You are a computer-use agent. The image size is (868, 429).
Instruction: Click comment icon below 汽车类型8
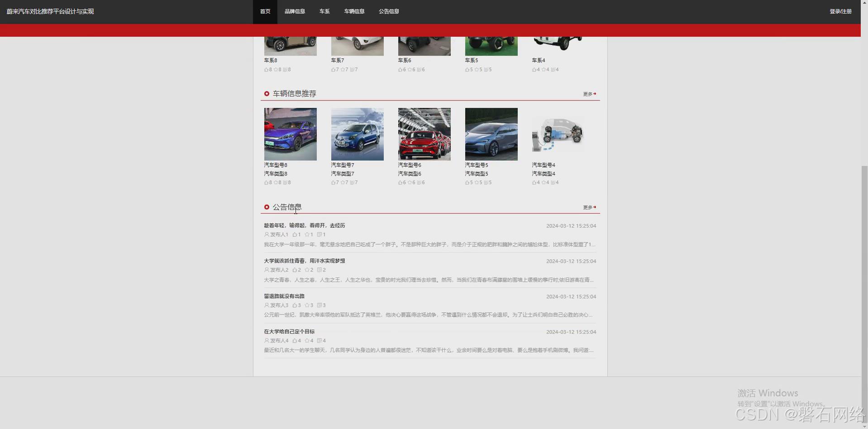[x=285, y=183]
